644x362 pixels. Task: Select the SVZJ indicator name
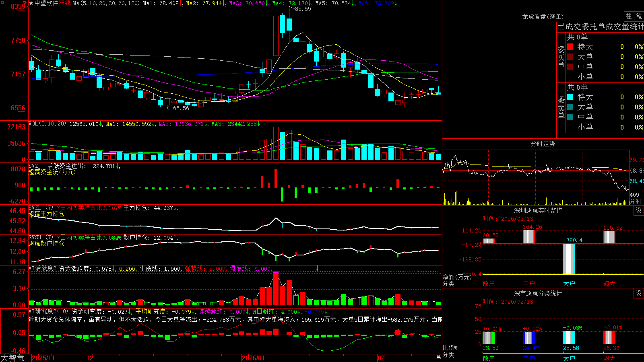pyautogui.click(x=35, y=166)
